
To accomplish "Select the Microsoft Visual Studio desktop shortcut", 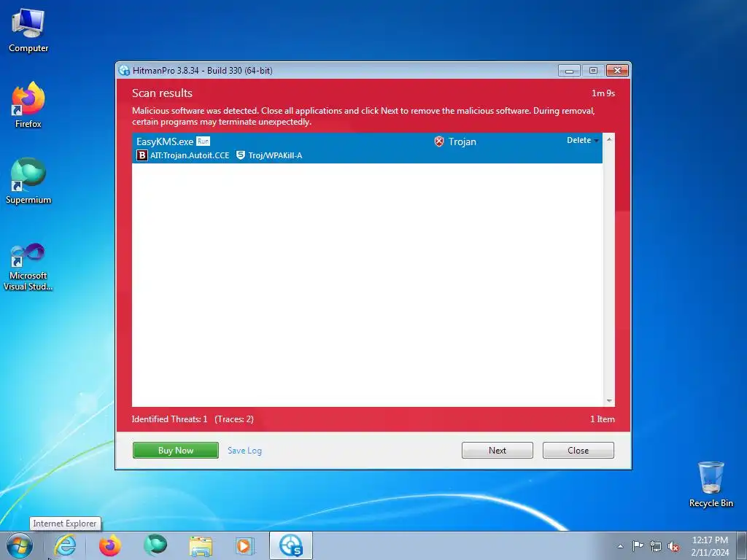I will pyautogui.click(x=28, y=267).
